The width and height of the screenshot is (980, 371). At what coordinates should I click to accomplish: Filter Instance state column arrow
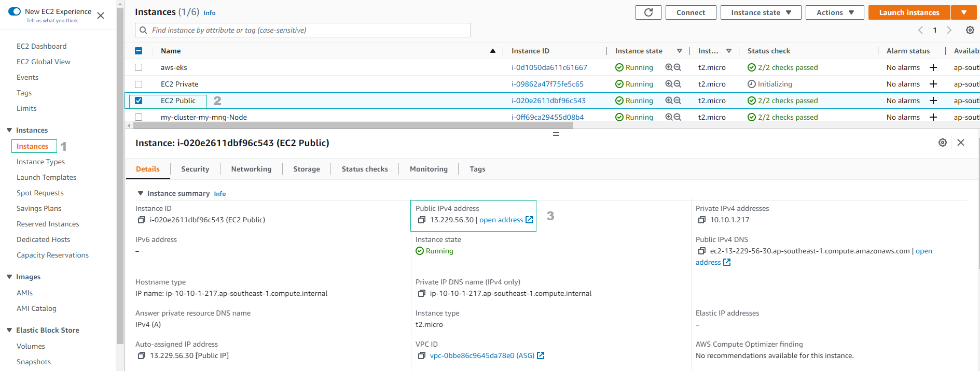tap(679, 51)
